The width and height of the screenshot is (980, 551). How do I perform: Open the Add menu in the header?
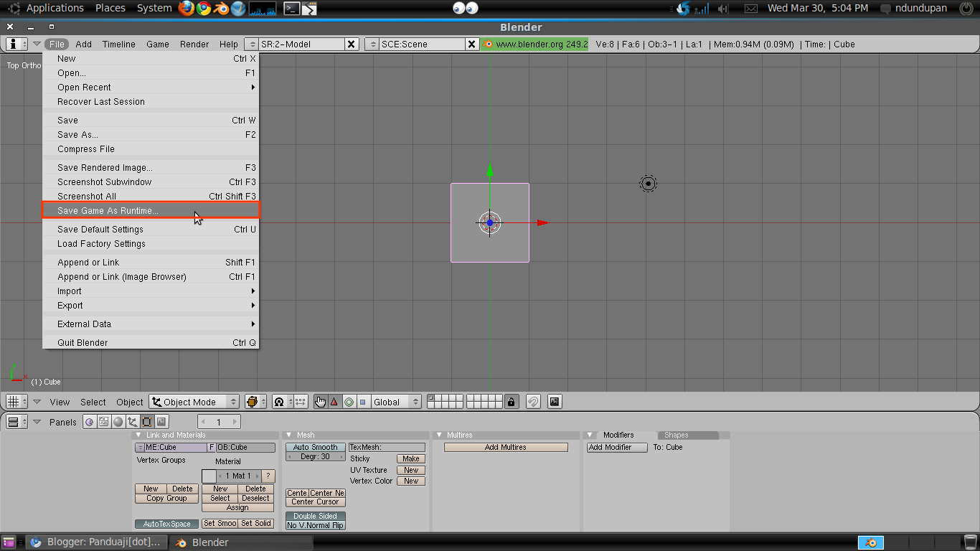[x=83, y=44]
